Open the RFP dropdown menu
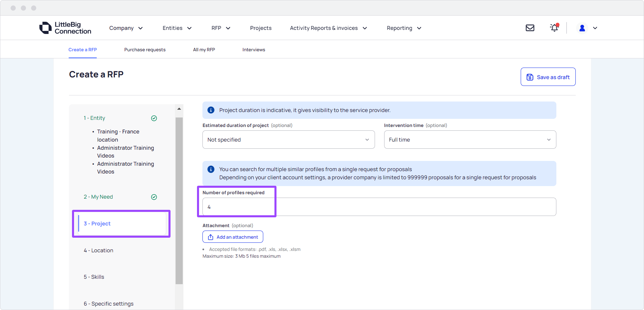 point(221,28)
